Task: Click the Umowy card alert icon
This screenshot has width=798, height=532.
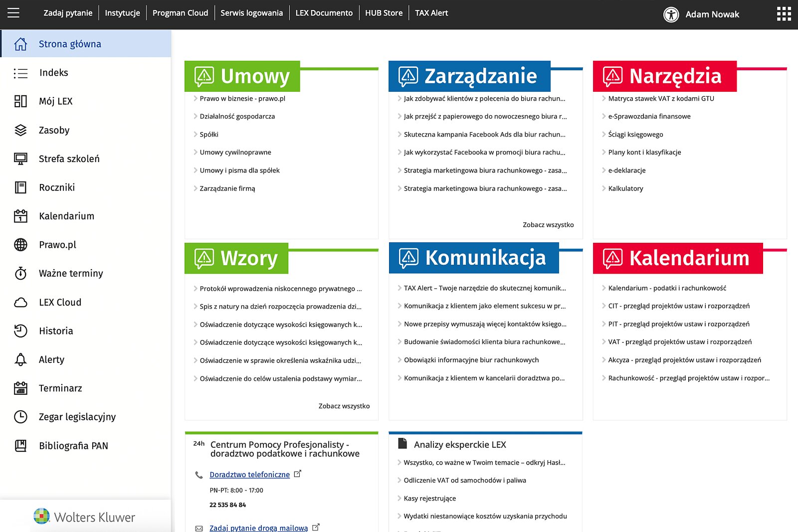Action: point(204,76)
